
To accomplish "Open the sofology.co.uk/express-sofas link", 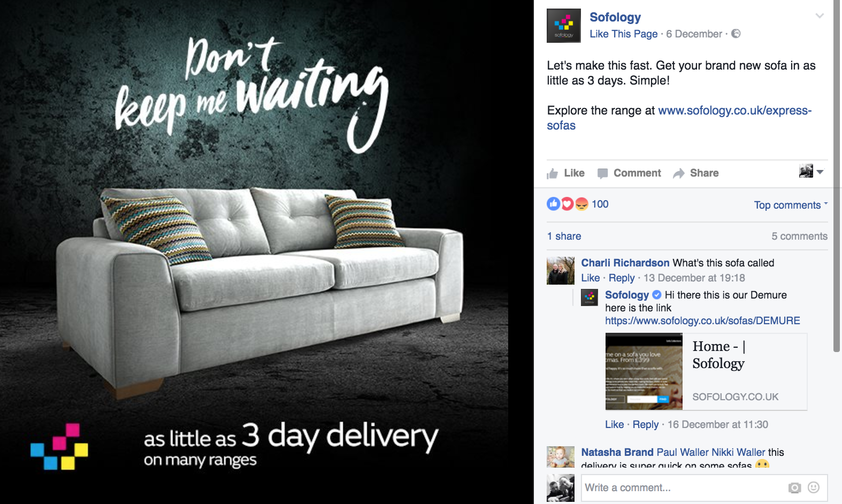I will 679,118.
